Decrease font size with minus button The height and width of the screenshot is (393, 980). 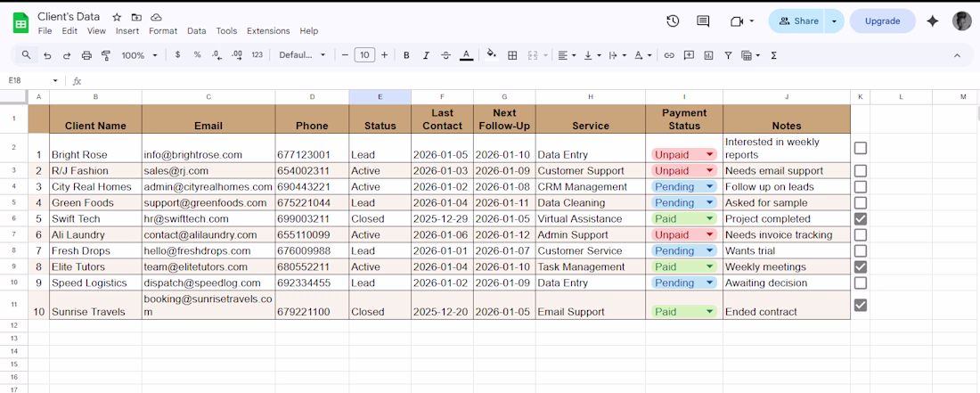345,55
